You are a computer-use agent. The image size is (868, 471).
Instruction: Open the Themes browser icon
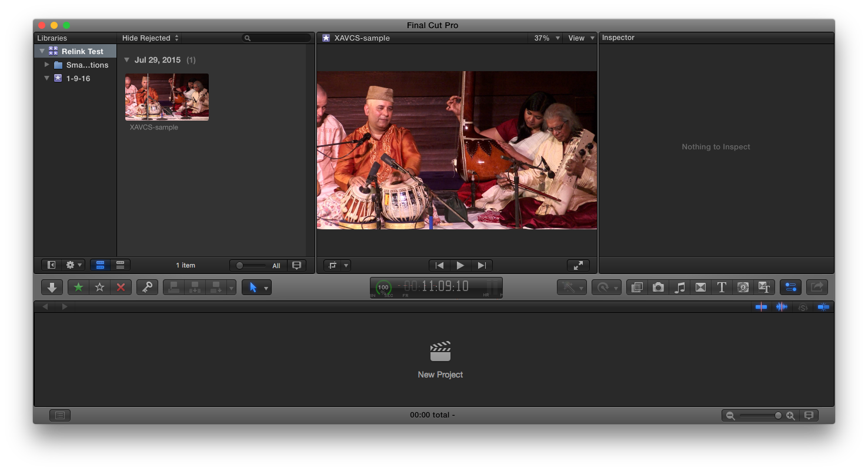tap(764, 288)
